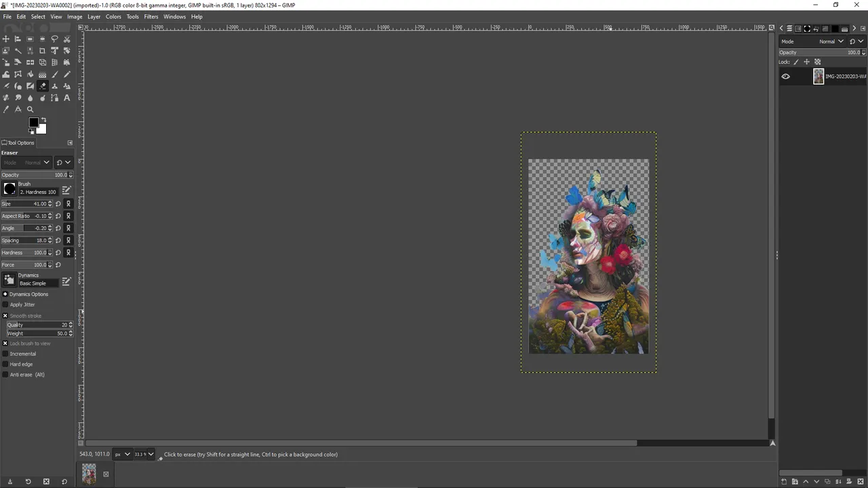Toggle lock alpha channel checkerboard icon

click(817, 62)
